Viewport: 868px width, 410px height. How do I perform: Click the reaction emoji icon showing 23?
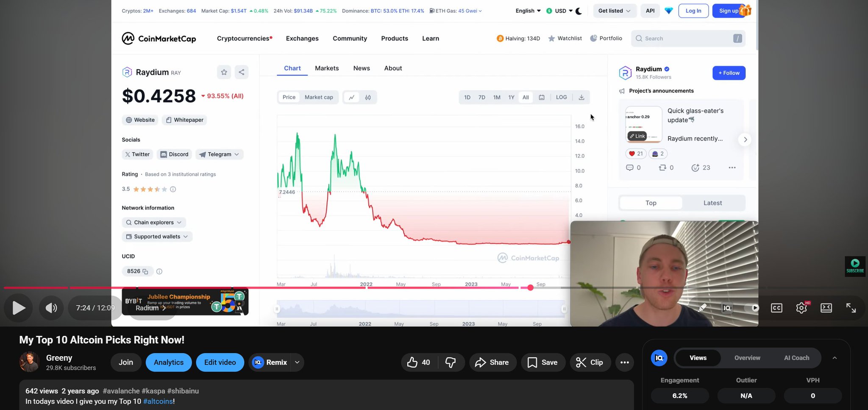[695, 167]
